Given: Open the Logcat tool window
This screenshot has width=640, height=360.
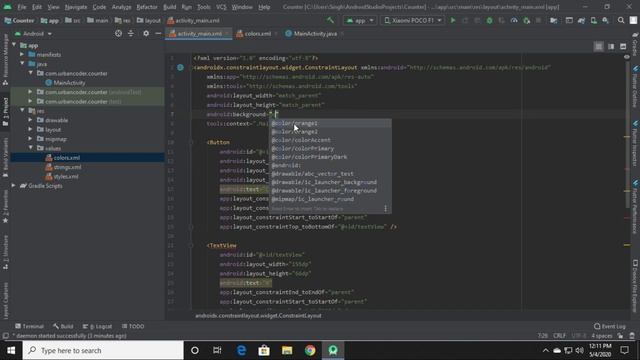Looking at the screenshot, I should pos(97,326).
